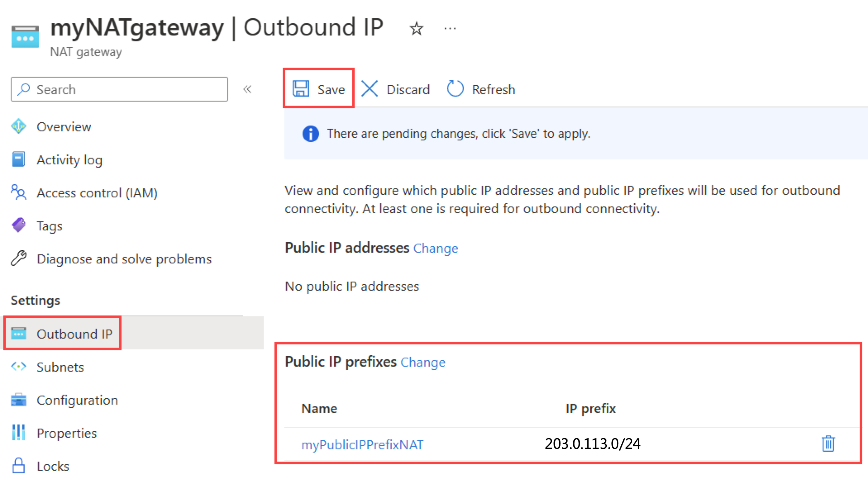The height and width of the screenshot is (479, 868).
Task: Click the Discard icon to cancel changes
Action: click(369, 88)
